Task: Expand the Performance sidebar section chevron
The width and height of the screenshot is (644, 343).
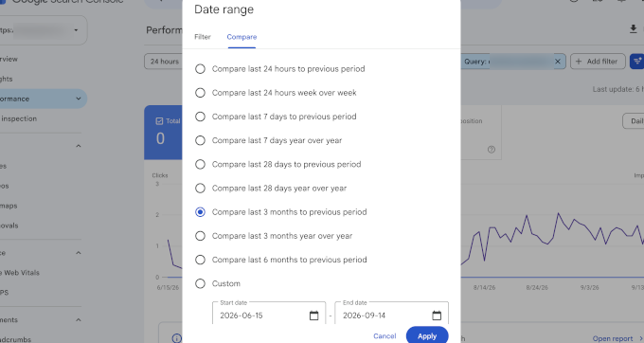Action: (78, 99)
